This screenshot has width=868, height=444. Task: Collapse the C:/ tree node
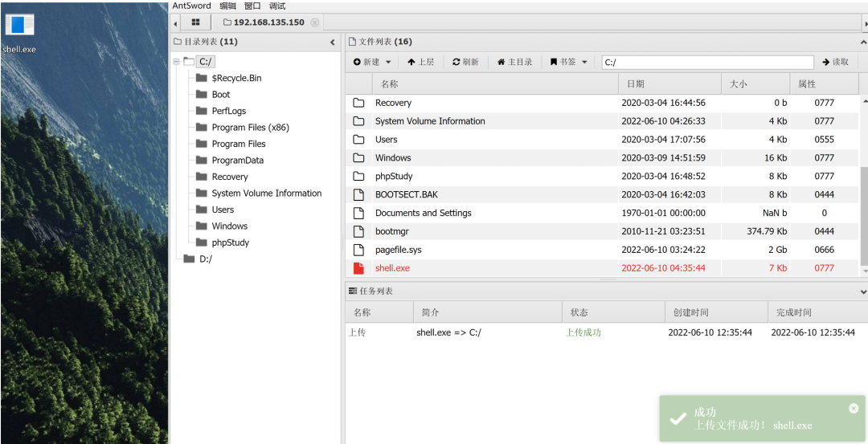pyautogui.click(x=177, y=61)
